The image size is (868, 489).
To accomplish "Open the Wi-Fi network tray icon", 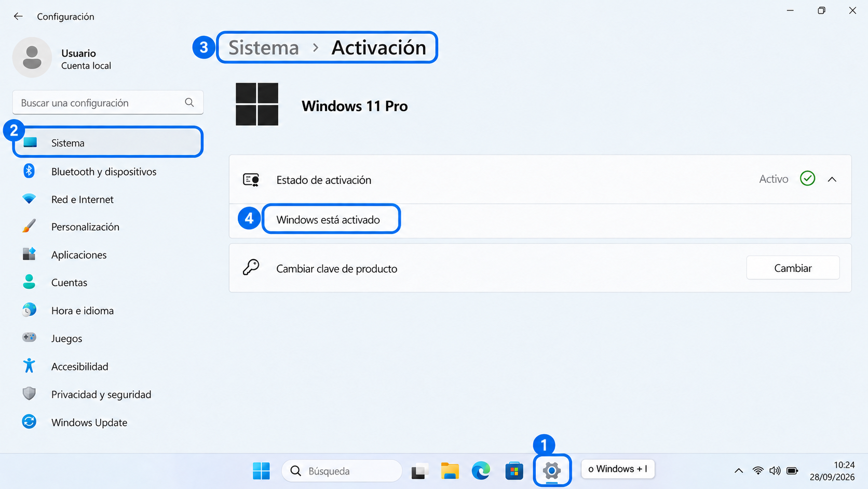I will pyautogui.click(x=758, y=471).
